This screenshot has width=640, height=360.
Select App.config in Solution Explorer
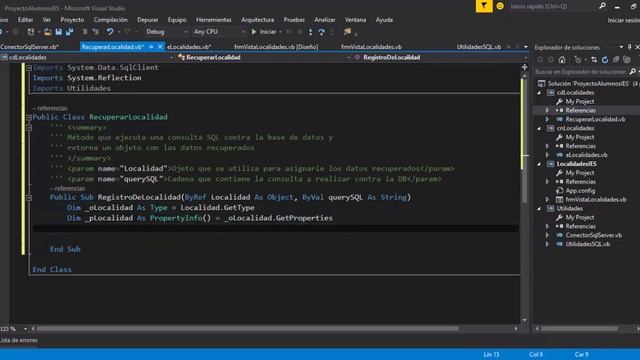pyautogui.click(x=580, y=191)
